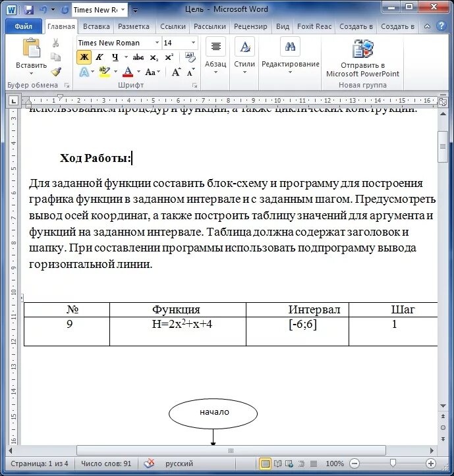Click the Select Browse Object circle button
The width and height of the screenshot is (454, 476).
pos(443,427)
